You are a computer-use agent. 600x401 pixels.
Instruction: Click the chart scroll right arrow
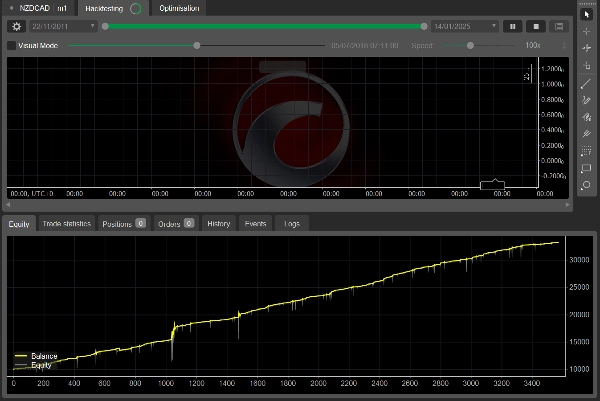tap(568, 205)
